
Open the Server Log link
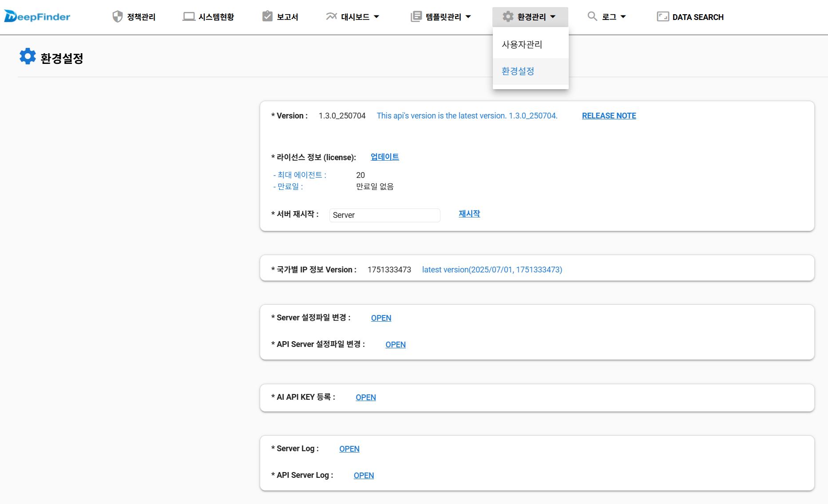[x=349, y=449]
